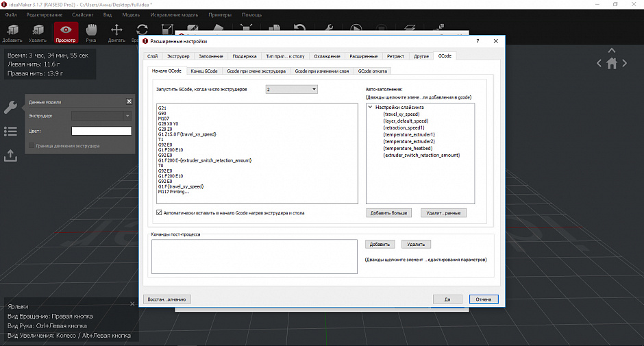Switch to the Ретракт tab
The height and width of the screenshot is (346, 644).
click(x=395, y=56)
